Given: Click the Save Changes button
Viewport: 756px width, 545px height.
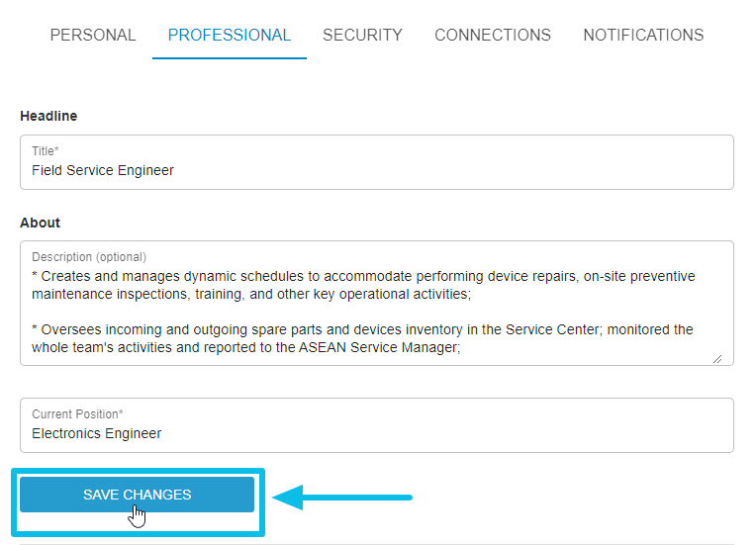Looking at the screenshot, I should [137, 495].
